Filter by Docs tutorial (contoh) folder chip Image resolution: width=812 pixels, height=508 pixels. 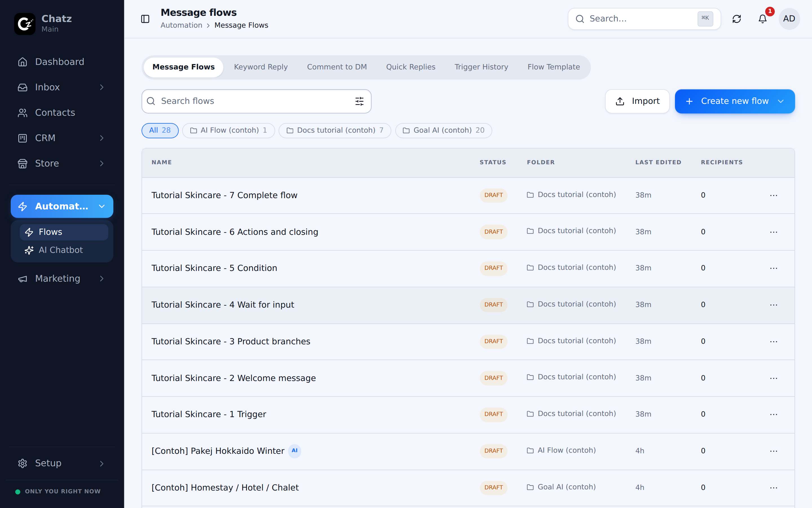[x=335, y=130]
